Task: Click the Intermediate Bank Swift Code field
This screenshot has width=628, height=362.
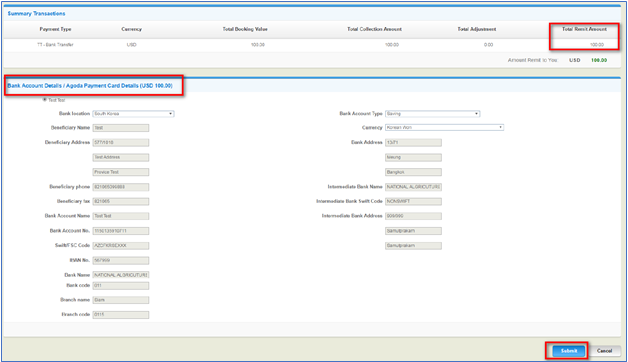Action: (x=413, y=201)
